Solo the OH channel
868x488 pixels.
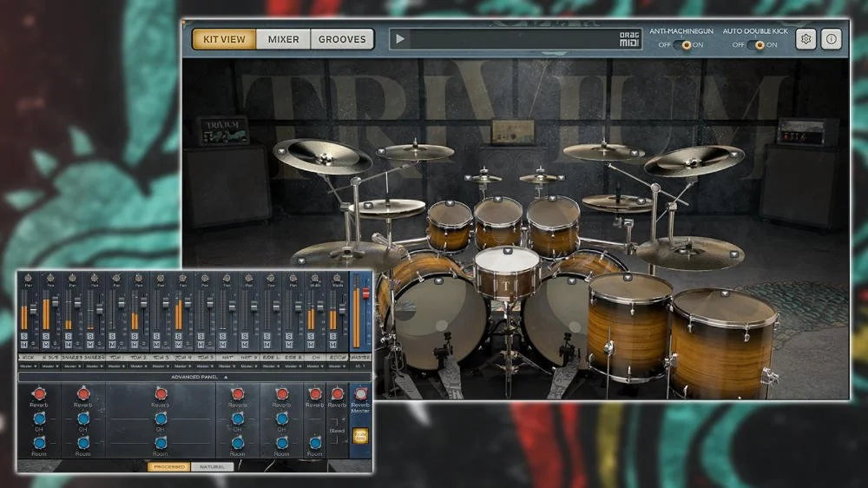click(311, 336)
